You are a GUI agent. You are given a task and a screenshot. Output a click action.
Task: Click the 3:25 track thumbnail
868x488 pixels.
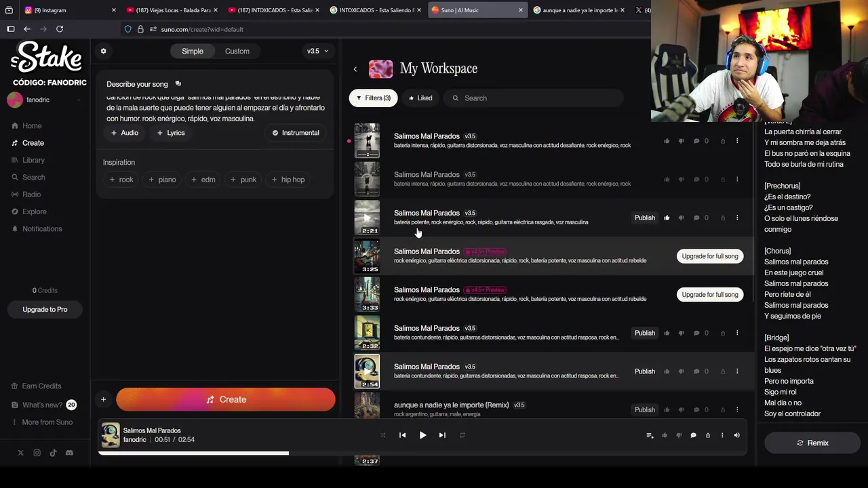tap(367, 256)
